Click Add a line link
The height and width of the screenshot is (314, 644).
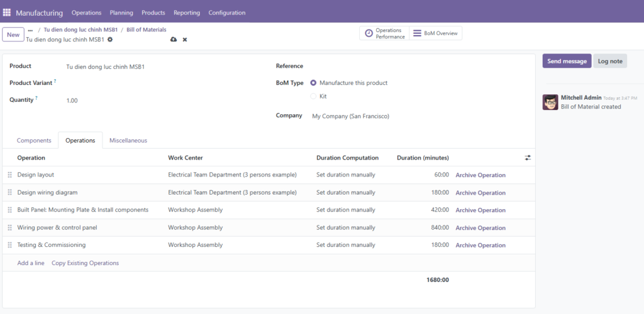[31, 263]
